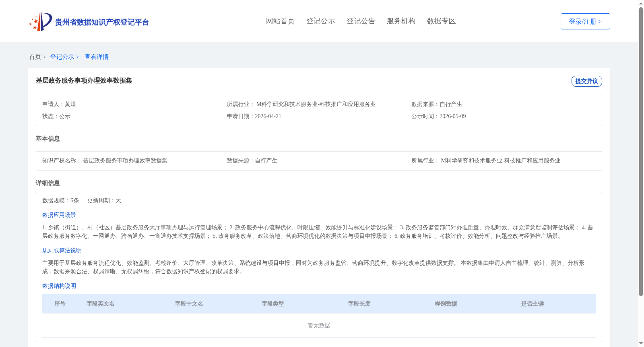This screenshot has height=347, width=644.
Task: Open the 数据专区 navigation item
Action: click(441, 21)
